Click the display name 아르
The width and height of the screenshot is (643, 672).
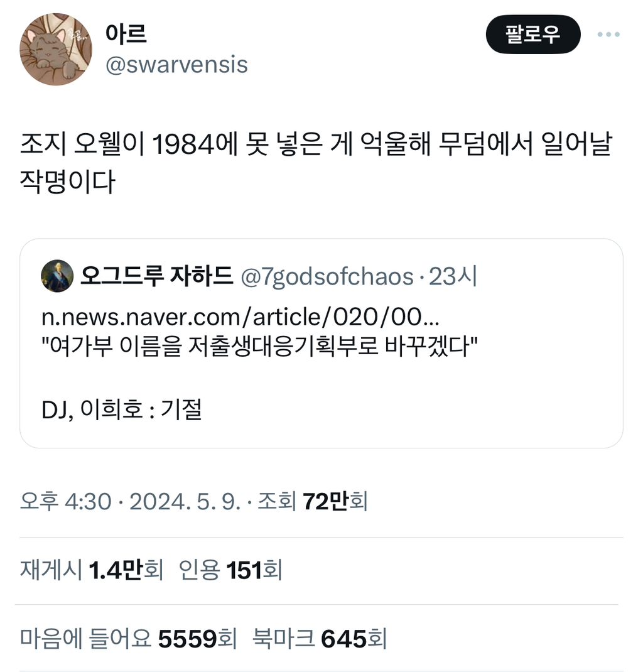[126, 33]
